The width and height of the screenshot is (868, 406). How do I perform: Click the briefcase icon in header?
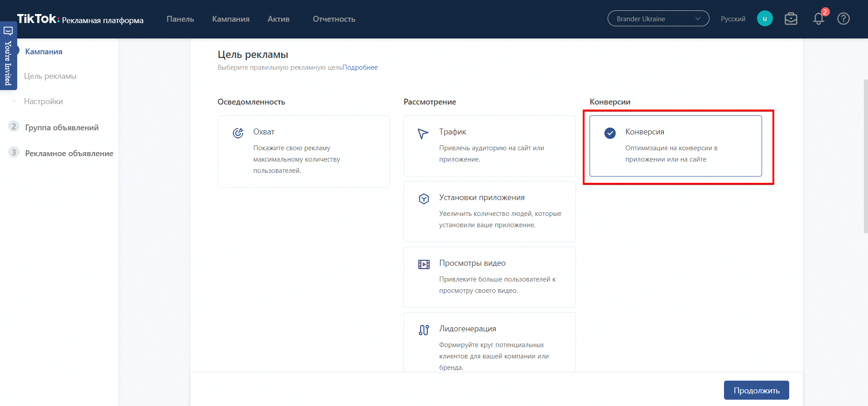791,19
